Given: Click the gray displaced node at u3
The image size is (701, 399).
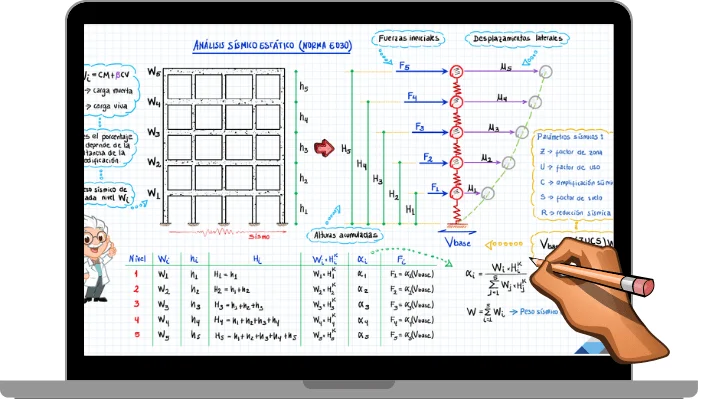Looking at the screenshot, I should (522, 132).
